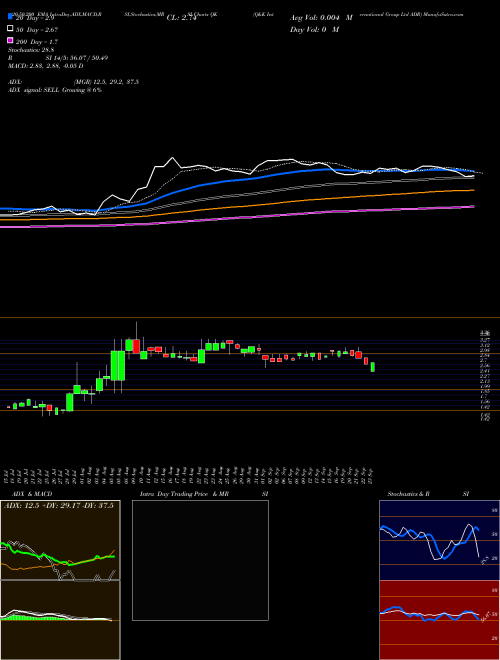Viewport: 500px width, 660px height.
Task: Click the white 50 Day EMA swatch
Action: point(10,29)
